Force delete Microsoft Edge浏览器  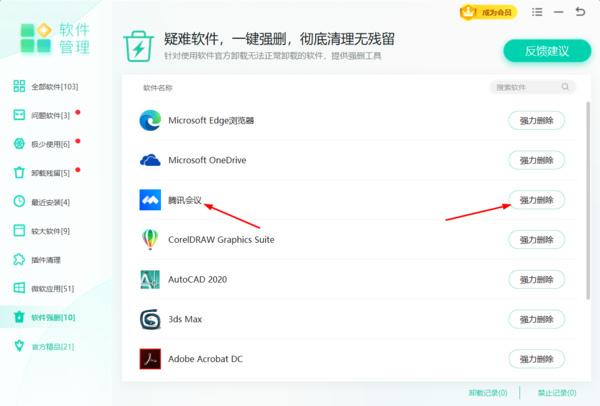(536, 121)
